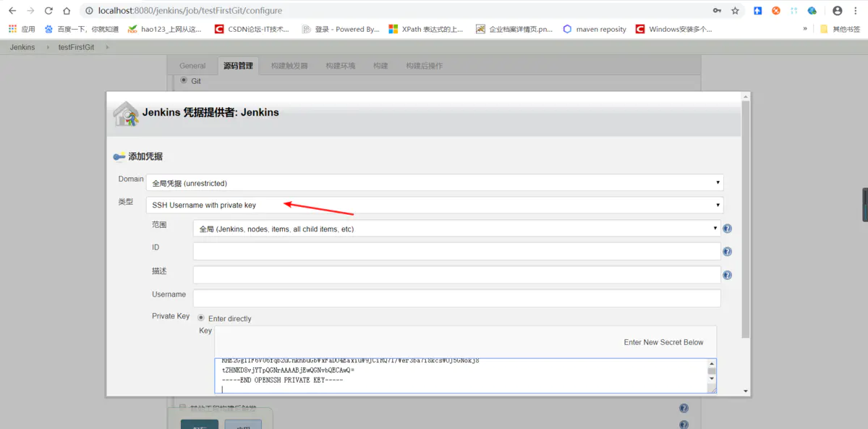The height and width of the screenshot is (429, 868).
Task: Open saved passwords key icon in address bar
Action: click(x=717, y=11)
